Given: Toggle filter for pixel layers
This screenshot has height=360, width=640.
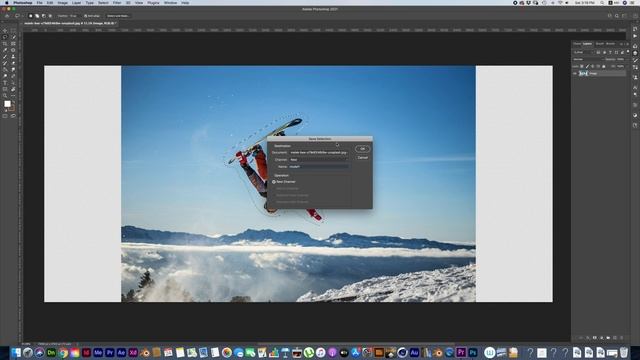Looking at the screenshot, I should 598,52.
